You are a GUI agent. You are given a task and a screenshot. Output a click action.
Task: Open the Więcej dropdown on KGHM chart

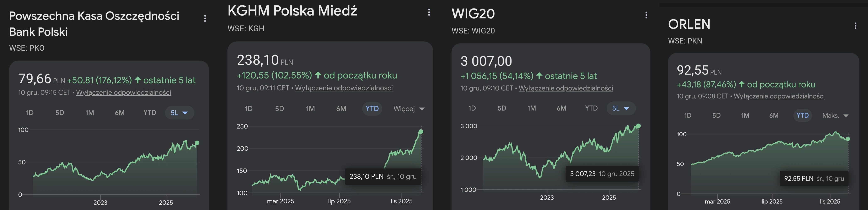point(409,109)
